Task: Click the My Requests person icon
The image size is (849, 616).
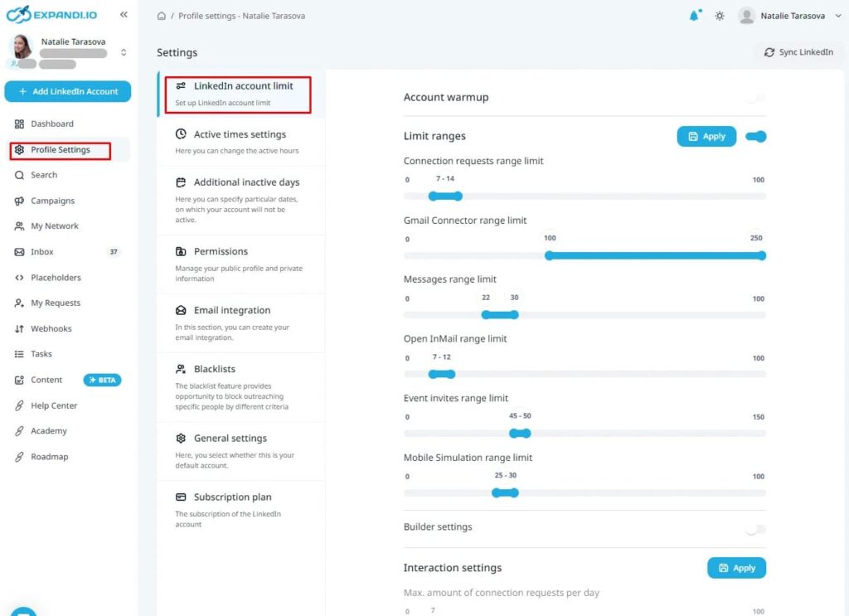Action: click(x=20, y=303)
